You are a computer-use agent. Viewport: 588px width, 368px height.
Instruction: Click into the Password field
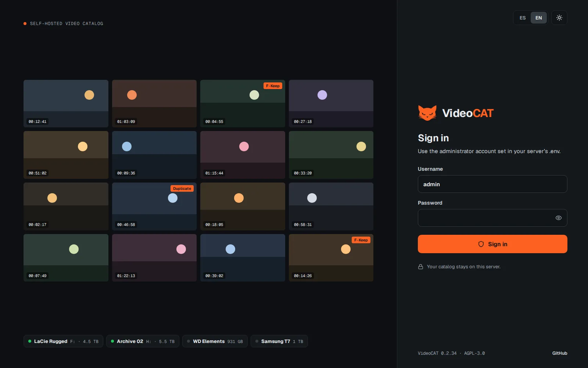click(x=492, y=218)
